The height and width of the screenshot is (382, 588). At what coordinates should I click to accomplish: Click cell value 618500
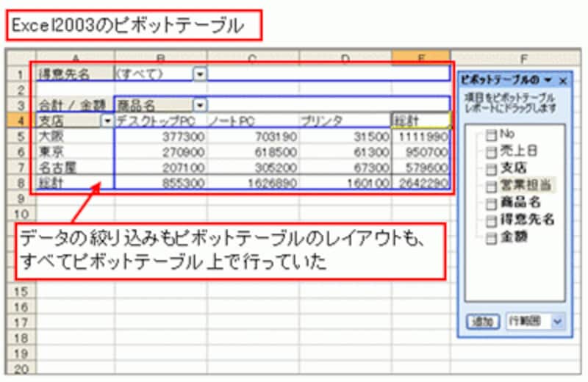(252, 152)
